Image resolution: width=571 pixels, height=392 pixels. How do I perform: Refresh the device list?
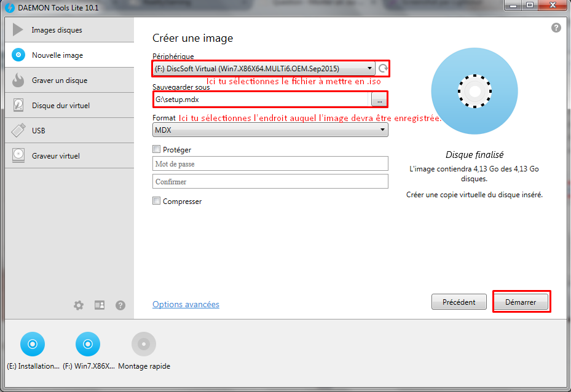(383, 68)
